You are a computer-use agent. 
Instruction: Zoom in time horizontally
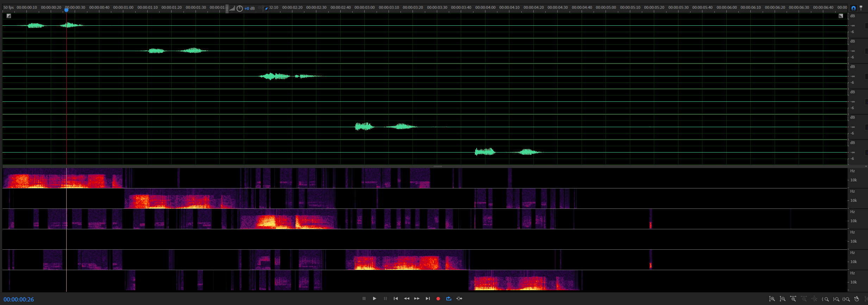click(793, 299)
